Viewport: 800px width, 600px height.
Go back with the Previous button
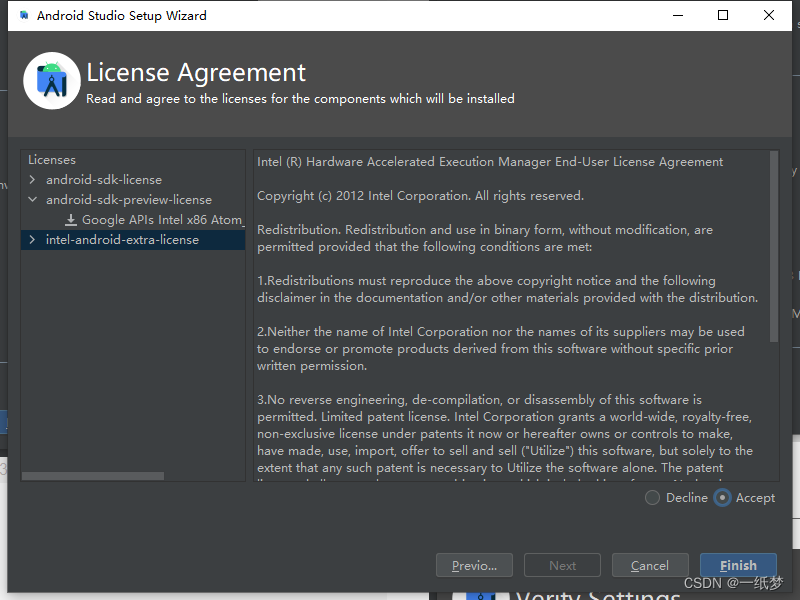(x=474, y=565)
